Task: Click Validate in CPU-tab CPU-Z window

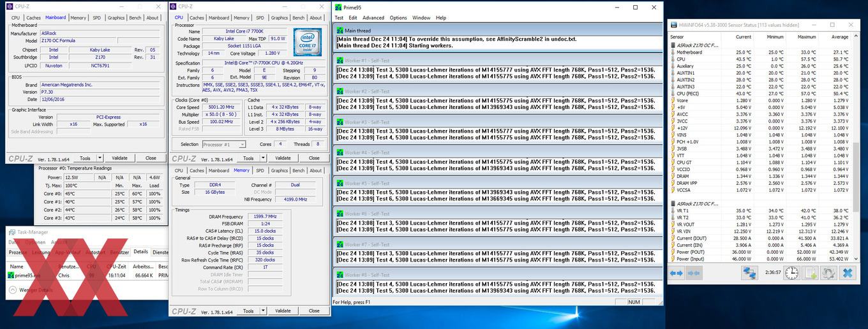Action: coord(283,158)
